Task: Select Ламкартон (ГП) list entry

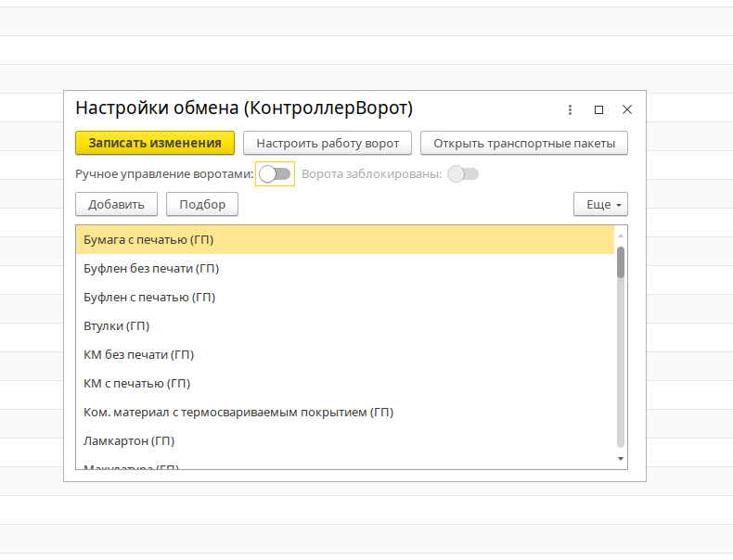Action: pos(129,441)
